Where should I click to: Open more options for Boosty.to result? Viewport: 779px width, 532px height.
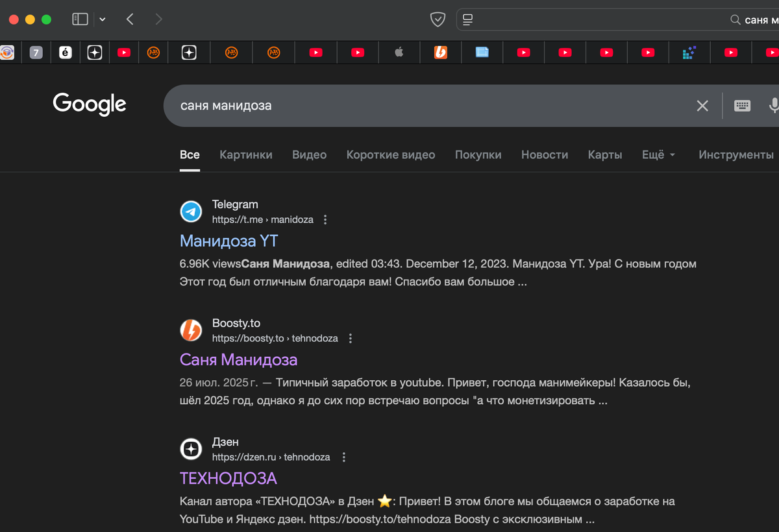[351, 338]
